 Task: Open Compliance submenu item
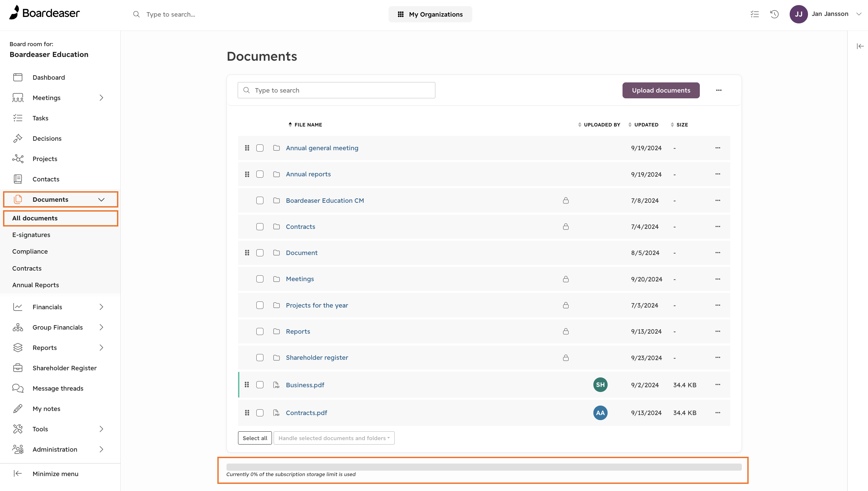click(30, 252)
